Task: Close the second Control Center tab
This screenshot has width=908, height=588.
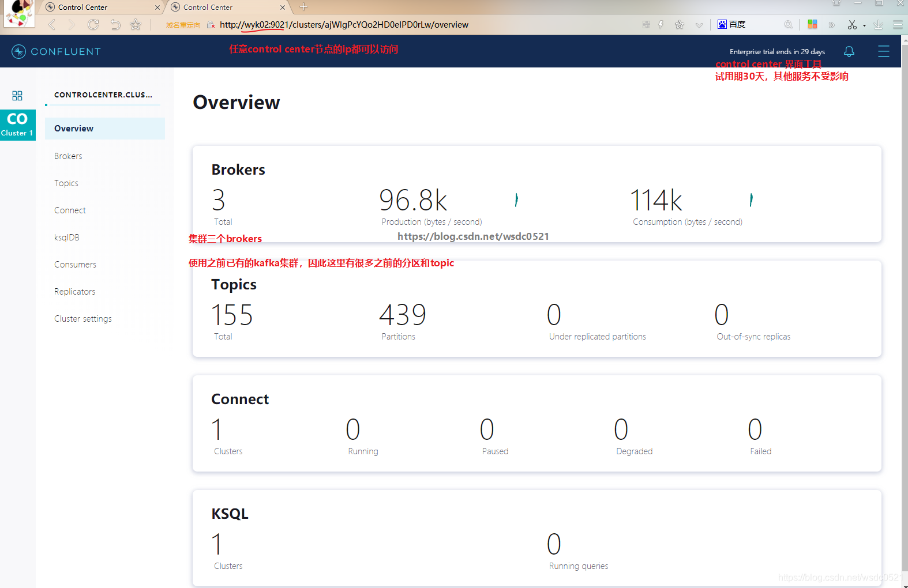Action: point(282,7)
